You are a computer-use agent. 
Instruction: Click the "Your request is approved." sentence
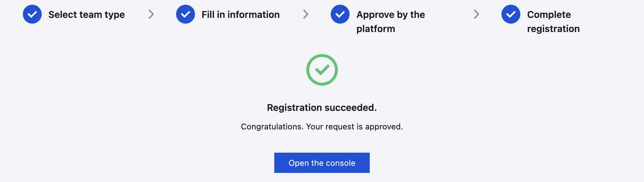[x=354, y=127]
